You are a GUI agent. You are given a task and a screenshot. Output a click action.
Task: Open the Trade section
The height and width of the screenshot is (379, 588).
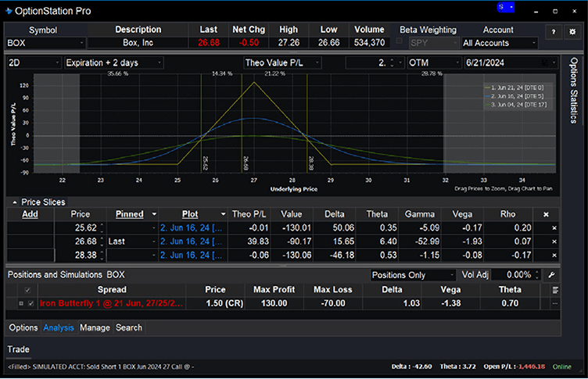[x=19, y=349]
